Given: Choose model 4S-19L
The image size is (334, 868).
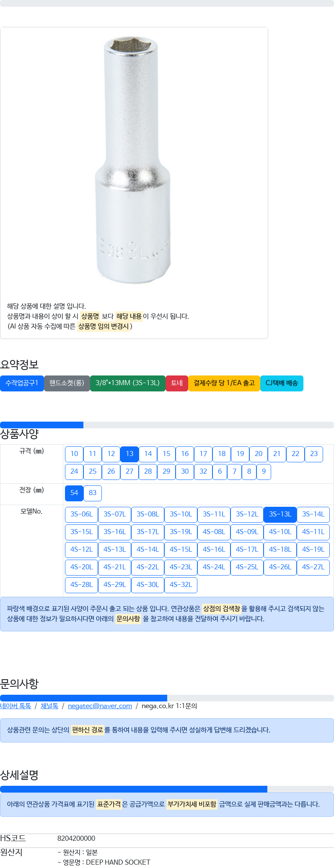Looking at the screenshot, I should click(x=313, y=550).
